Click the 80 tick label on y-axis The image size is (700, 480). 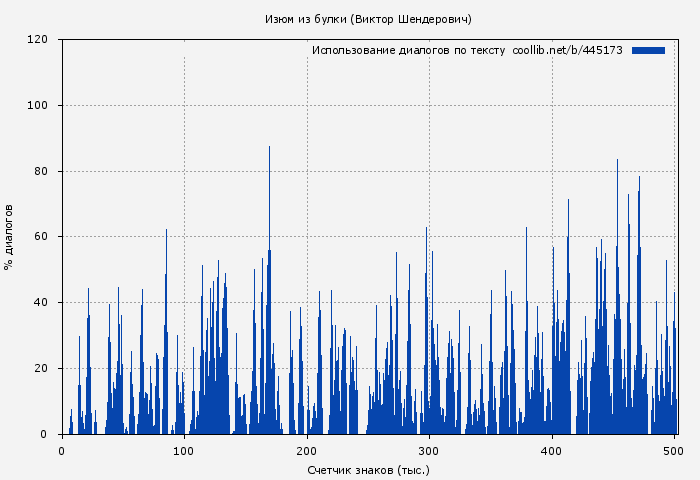click(42, 171)
